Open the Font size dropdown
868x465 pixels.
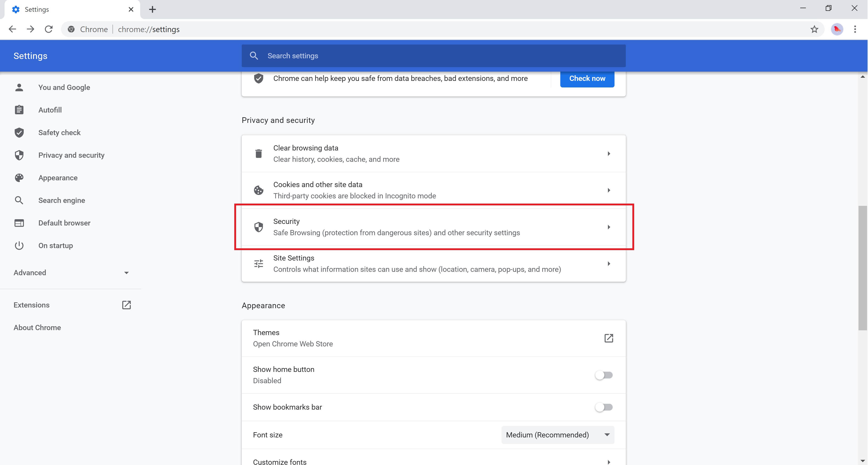coord(558,435)
